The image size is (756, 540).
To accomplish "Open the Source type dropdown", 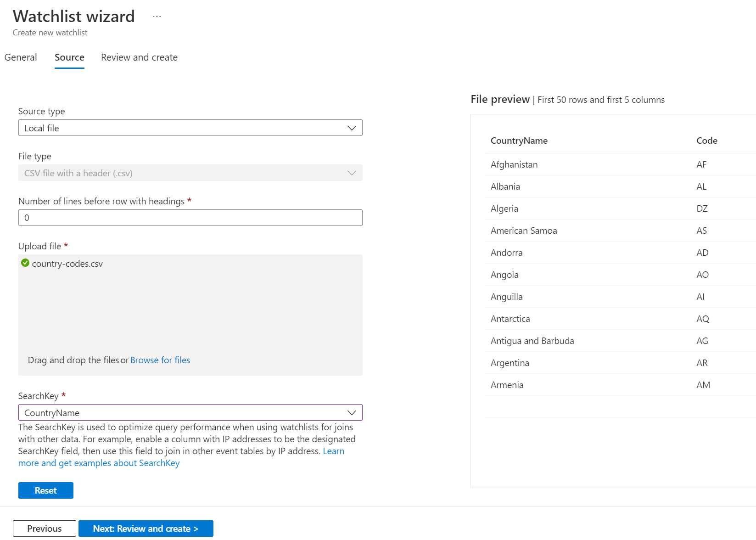I will [190, 128].
